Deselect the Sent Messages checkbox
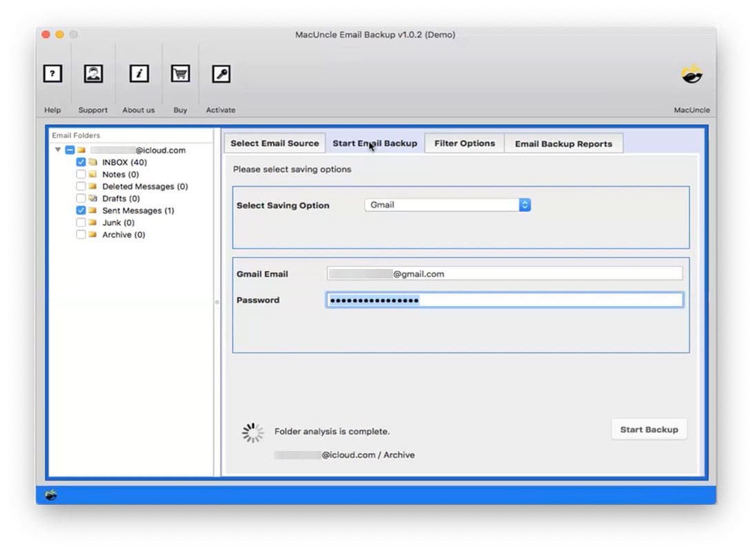Screen dimensions: 756x551 81,210
